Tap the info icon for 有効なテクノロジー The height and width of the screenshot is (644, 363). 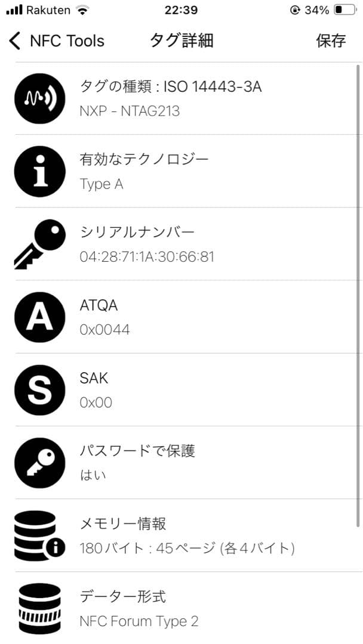39,172
